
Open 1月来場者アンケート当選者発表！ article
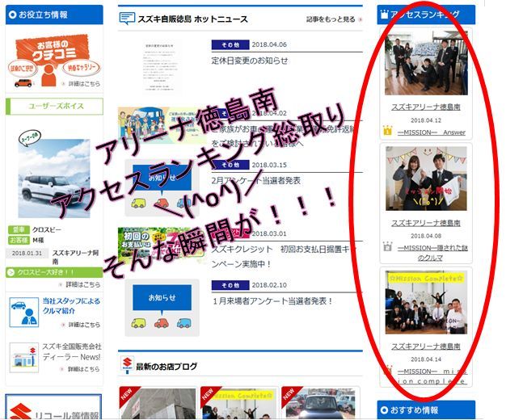[272, 301]
